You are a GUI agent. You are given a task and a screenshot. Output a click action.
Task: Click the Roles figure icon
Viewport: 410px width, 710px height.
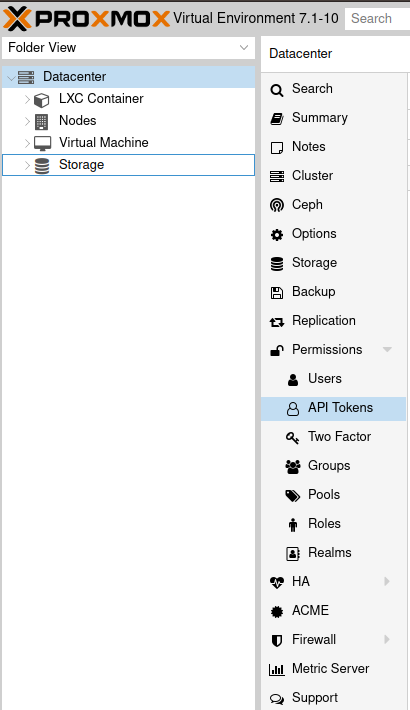(x=293, y=524)
